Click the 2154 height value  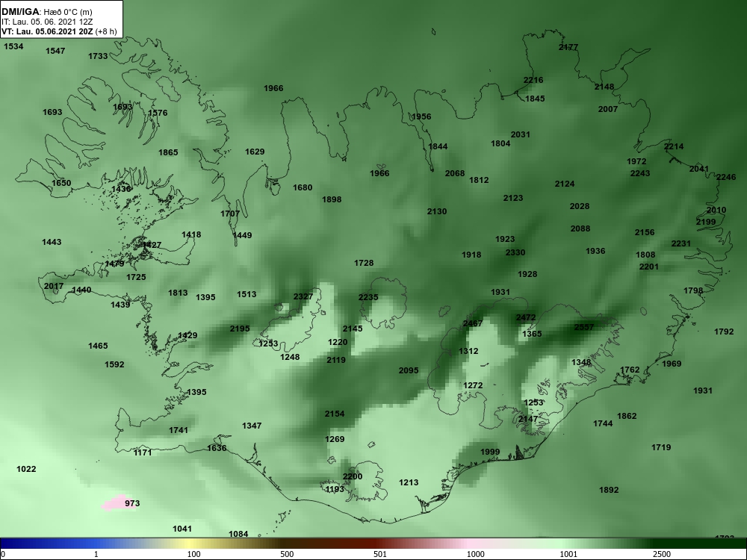[x=335, y=414]
